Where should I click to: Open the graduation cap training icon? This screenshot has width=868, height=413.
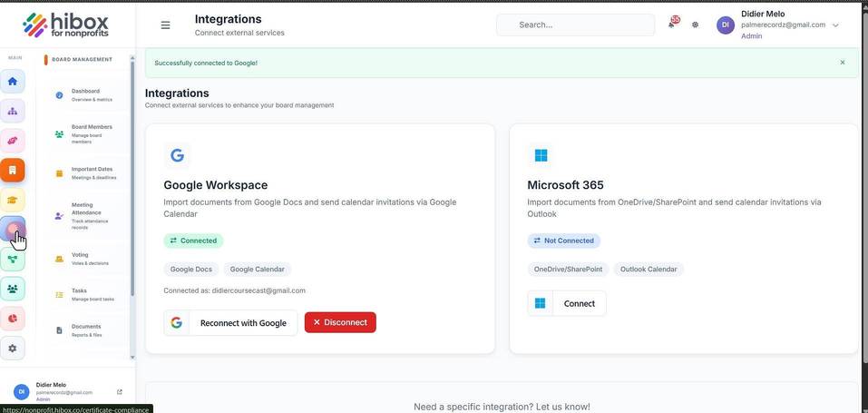tap(13, 200)
